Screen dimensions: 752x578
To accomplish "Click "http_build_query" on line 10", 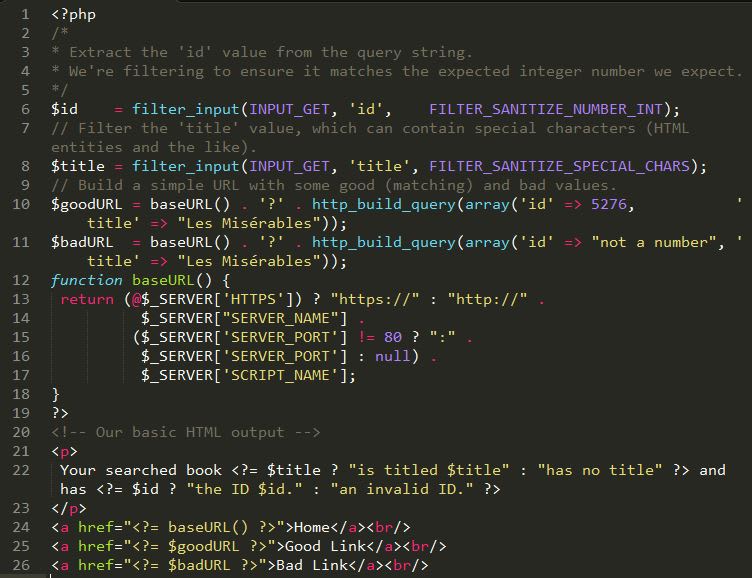I will coord(384,204).
